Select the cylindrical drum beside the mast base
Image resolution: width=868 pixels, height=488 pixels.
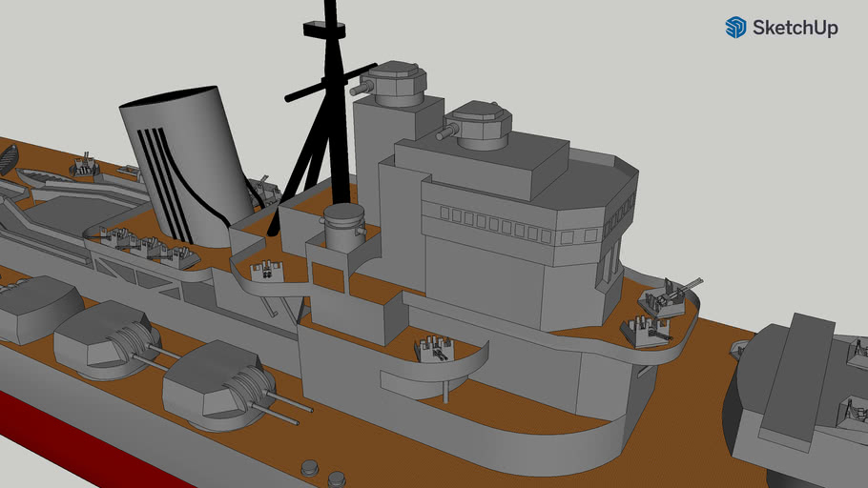pos(343,226)
